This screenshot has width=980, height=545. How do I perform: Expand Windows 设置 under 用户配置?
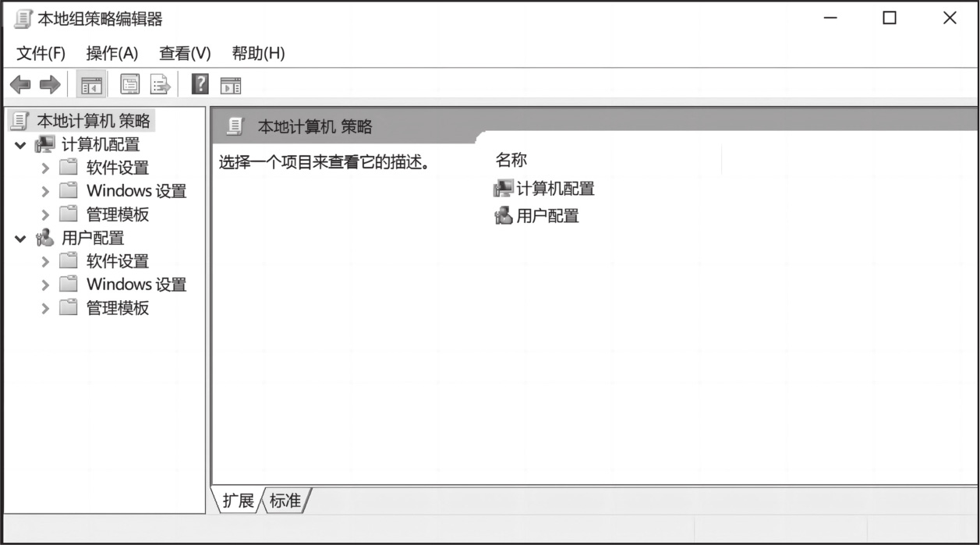coord(45,285)
